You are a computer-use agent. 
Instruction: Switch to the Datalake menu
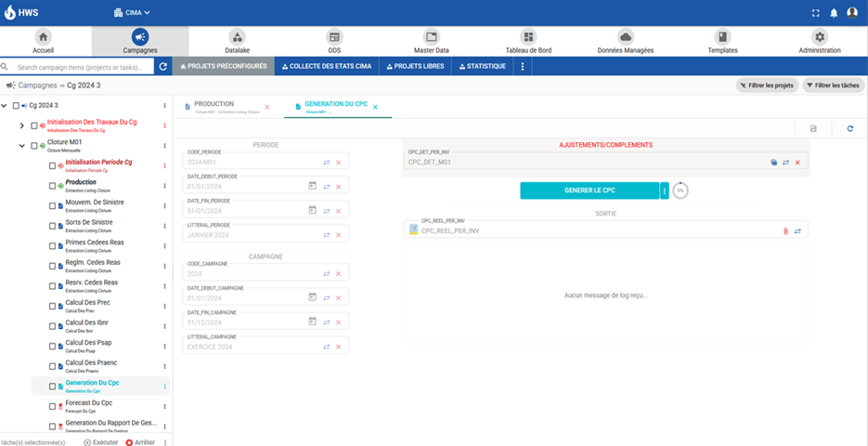pyautogui.click(x=237, y=42)
